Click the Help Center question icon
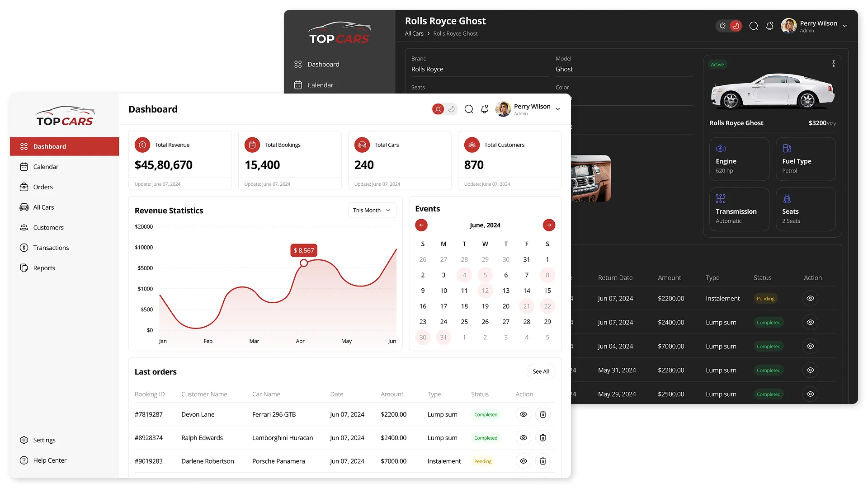Viewport: 868px width, 488px height. 24,460
